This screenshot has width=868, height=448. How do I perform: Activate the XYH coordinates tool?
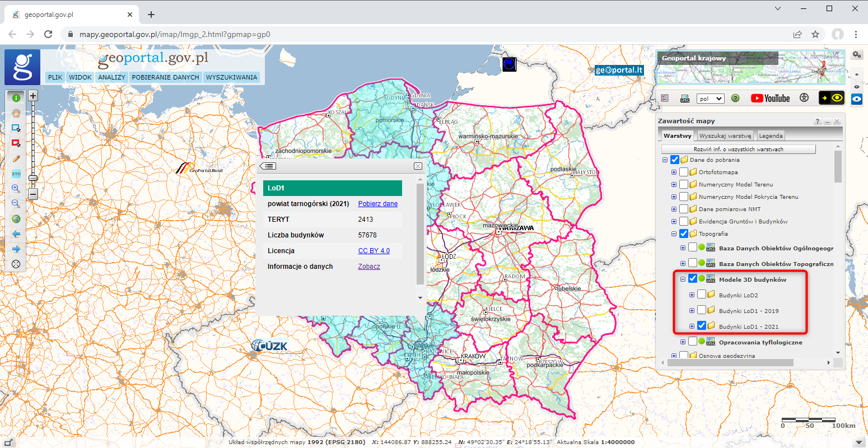click(16, 174)
